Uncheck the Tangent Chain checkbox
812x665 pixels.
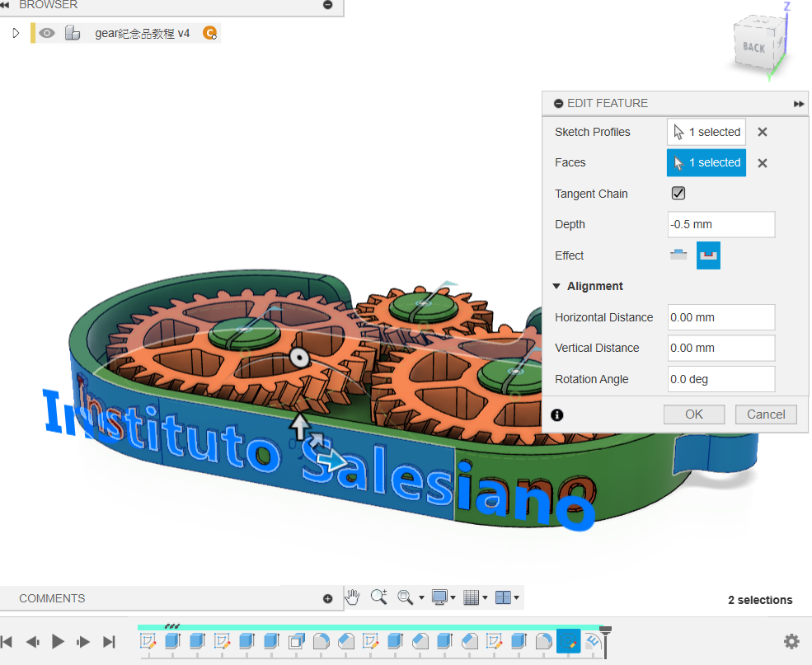point(678,194)
